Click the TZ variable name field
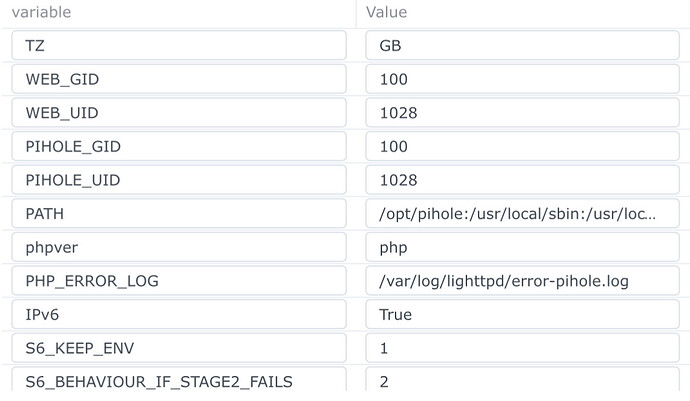The height and width of the screenshot is (401, 690). point(179,45)
